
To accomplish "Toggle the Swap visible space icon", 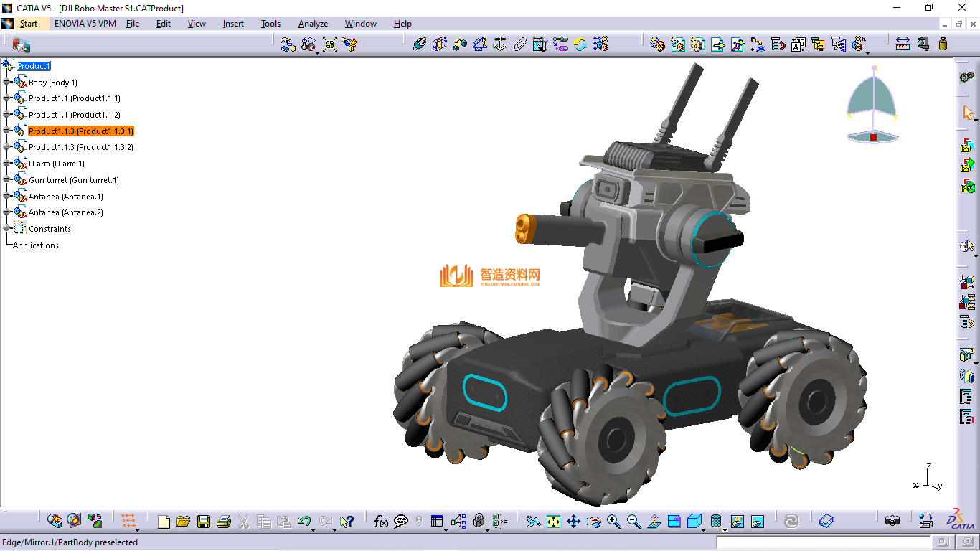I will (x=757, y=522).
